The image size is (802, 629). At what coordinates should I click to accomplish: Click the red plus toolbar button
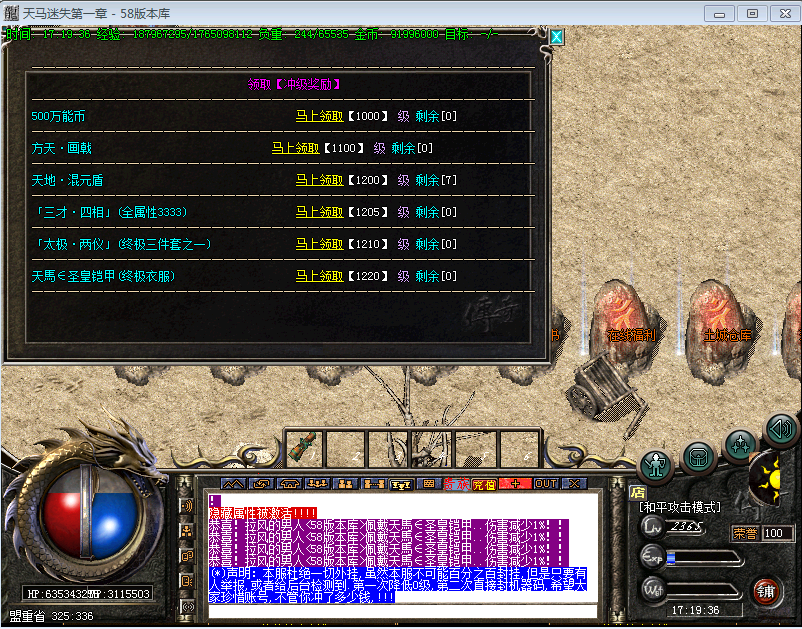[x=515, y=483]
